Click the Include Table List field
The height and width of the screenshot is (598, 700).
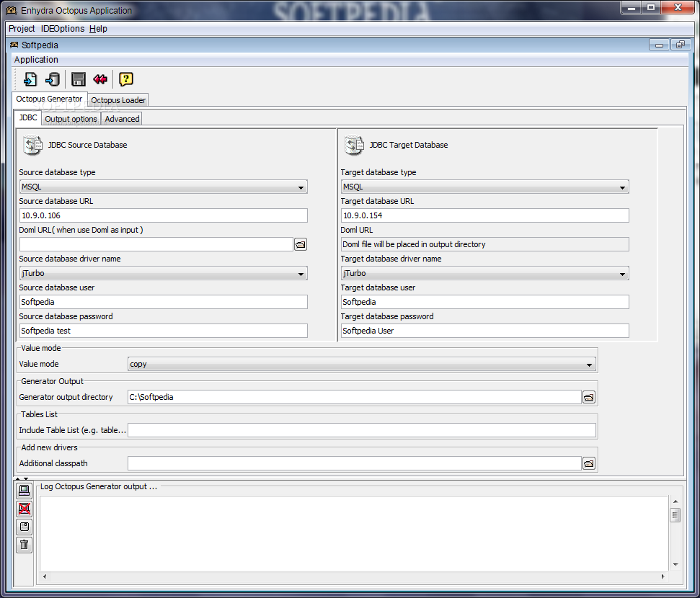click(362, 430)
